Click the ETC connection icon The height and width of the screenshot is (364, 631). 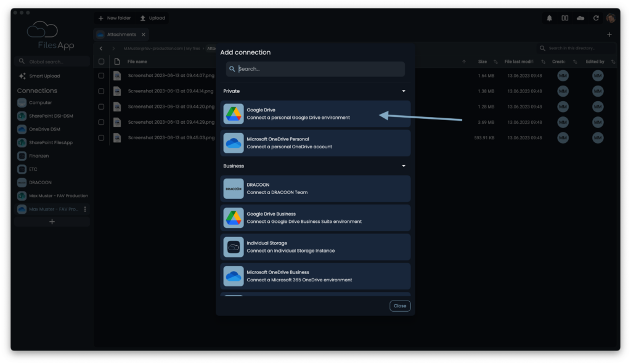22,169
